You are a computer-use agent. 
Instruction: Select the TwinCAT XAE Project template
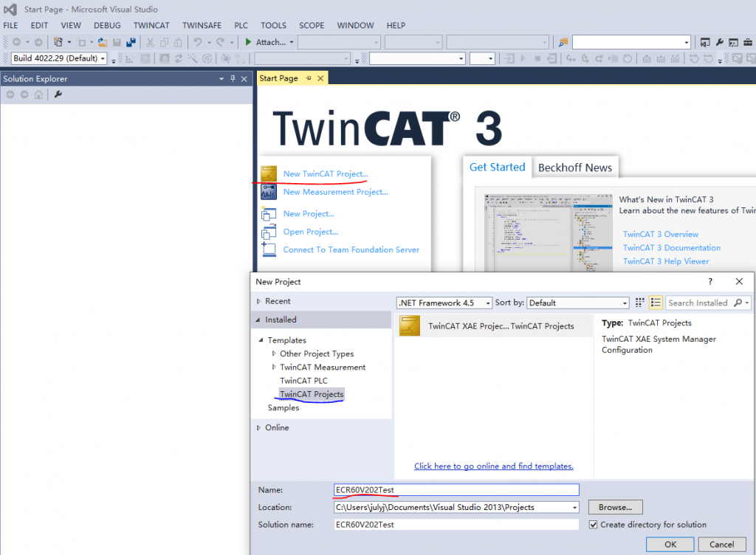click(493, 326)
